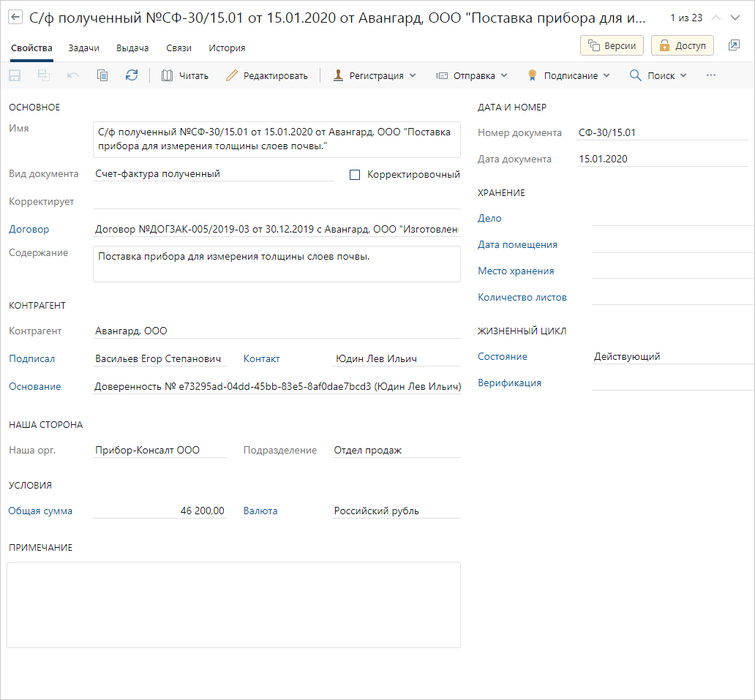This screenshot has width=755, height=700.
Task: Open the История tab
Action: pos(227,48)
